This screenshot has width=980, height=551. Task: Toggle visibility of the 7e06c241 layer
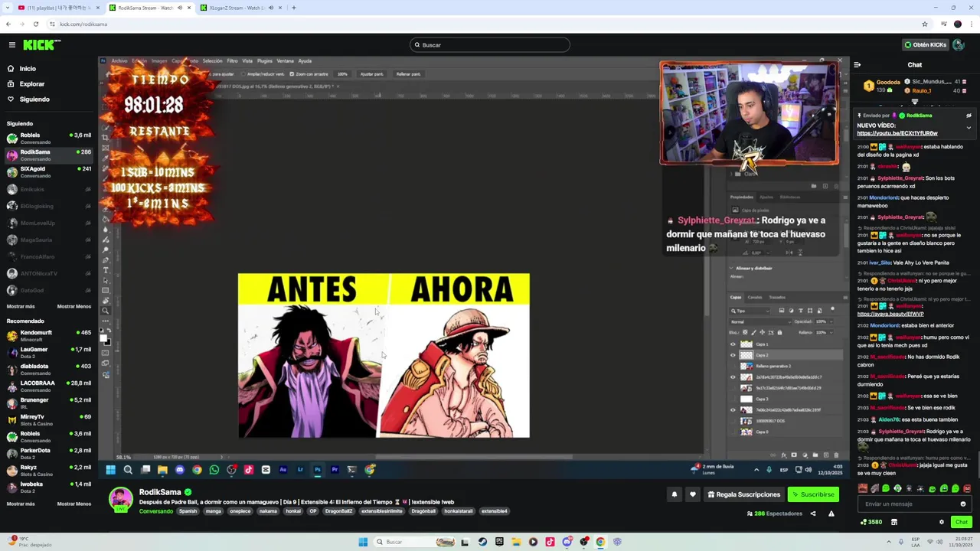[x=733, y=410]
